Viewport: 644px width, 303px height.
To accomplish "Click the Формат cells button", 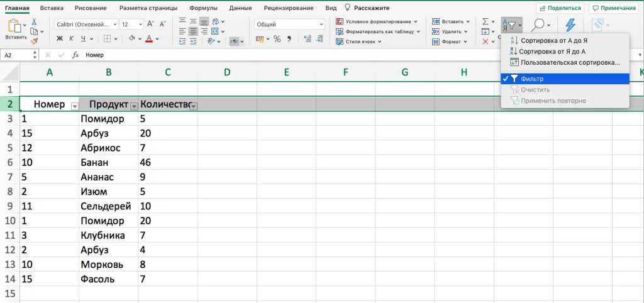I will 450,41.
